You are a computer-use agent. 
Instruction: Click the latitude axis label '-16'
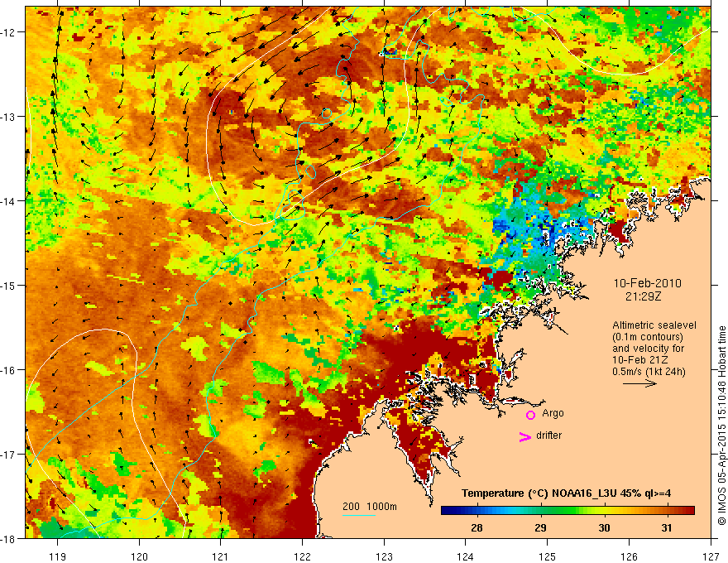(8, 370)
